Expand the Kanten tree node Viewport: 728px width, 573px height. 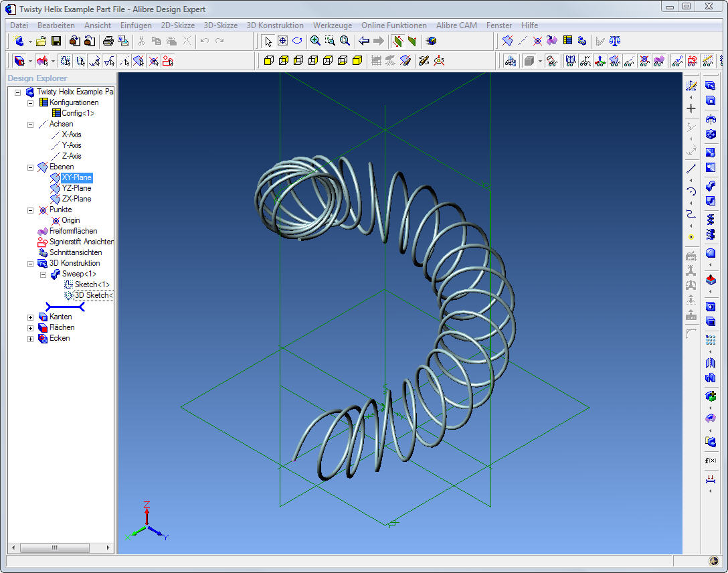pyautogui.click(x=30, y=317)
